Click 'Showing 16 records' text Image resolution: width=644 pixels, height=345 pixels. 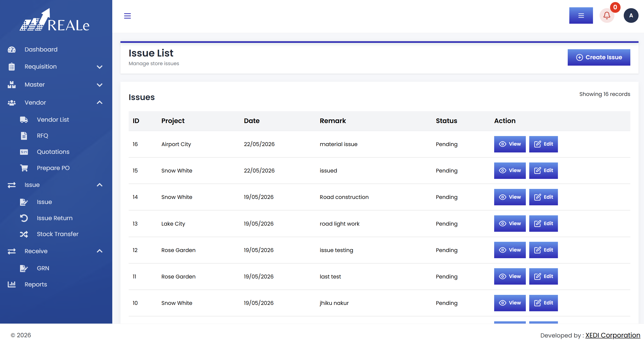click(x=605, y=94)
